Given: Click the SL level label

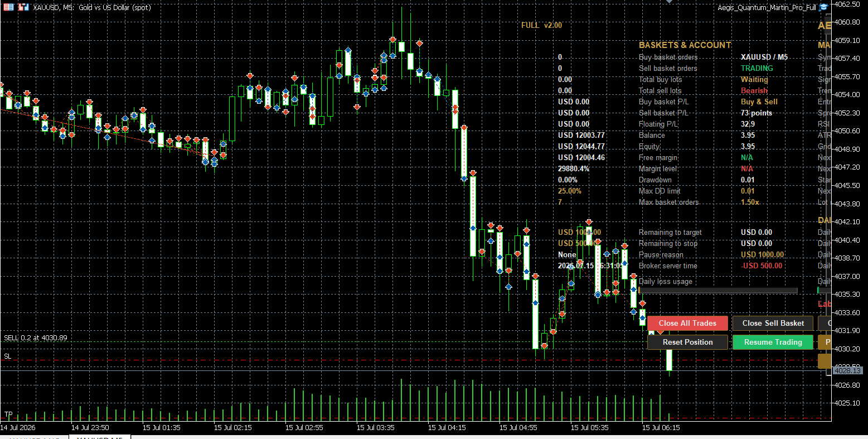Looking at the screenshot, I should click(x=7, y=356).
